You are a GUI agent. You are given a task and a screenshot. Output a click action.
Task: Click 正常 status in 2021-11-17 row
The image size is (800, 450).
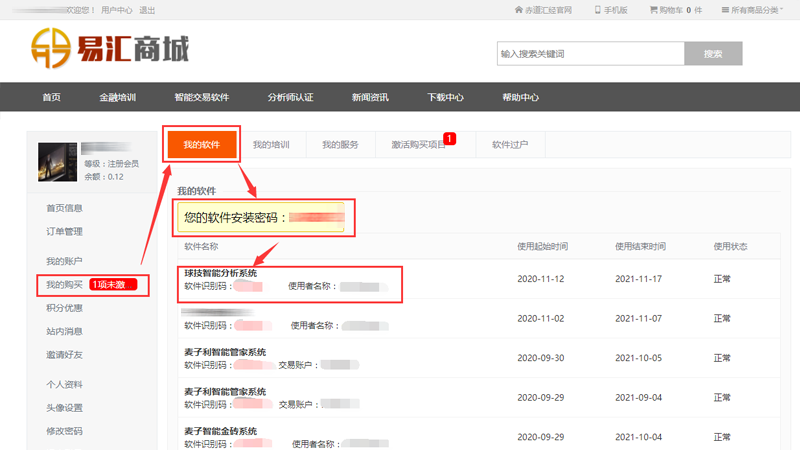point(722,279)
